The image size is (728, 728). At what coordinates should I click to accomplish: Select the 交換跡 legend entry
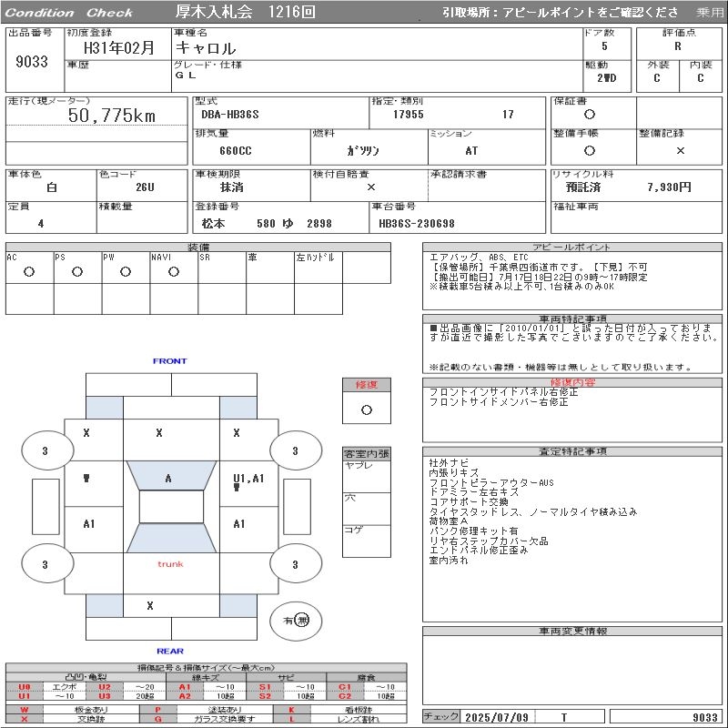pyautogui.click(x=92, y=719)
